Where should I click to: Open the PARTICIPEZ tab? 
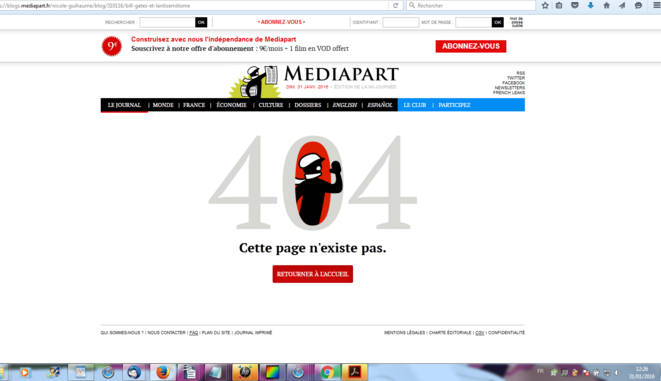click(x=454, y=105)
